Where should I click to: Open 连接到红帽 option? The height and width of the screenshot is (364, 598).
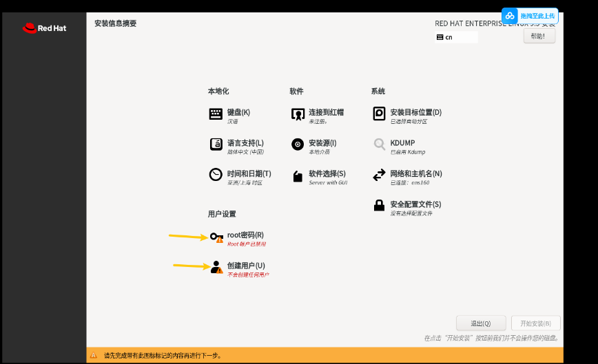[x=326, y=112]
